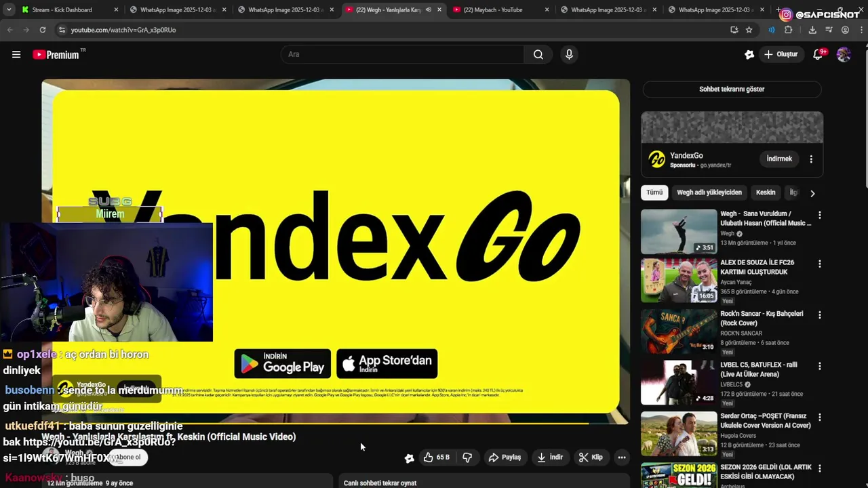
Task: Open options menu for YandexGo ad
Action: pos(811,159)
